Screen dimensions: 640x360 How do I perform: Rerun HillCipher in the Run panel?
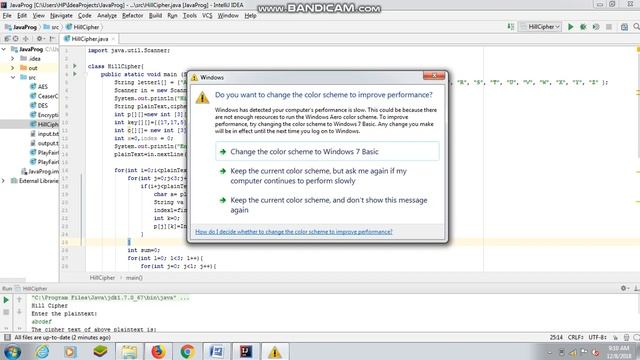click(x=6, y=300)
